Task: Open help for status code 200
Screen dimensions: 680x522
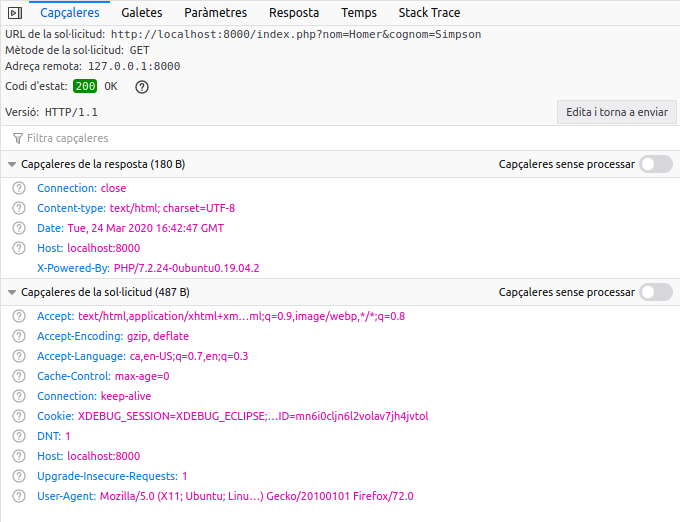Action: coord(142,86)
